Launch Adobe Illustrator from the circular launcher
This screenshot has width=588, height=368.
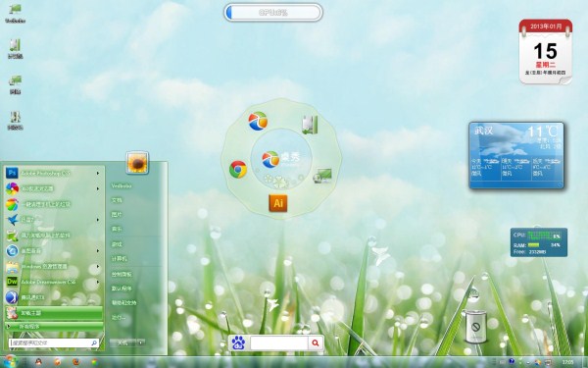click(x=278, y=203)
